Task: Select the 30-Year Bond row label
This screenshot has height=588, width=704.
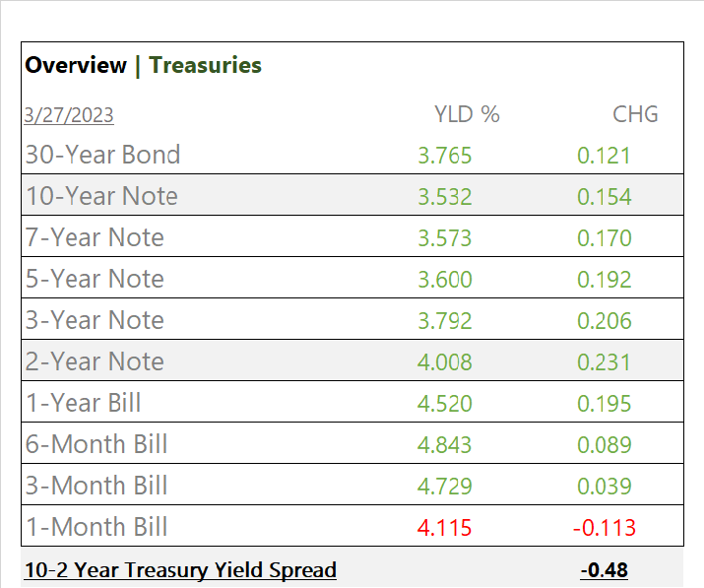Action: (103, 155)
